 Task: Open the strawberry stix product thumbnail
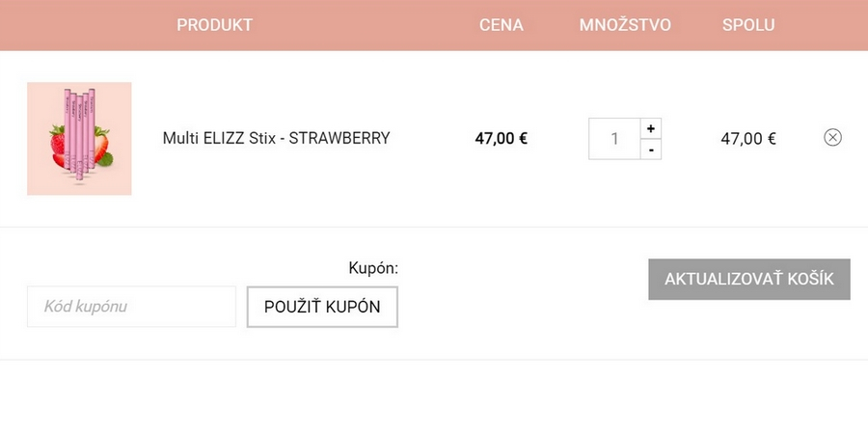[x=79, y=138]
